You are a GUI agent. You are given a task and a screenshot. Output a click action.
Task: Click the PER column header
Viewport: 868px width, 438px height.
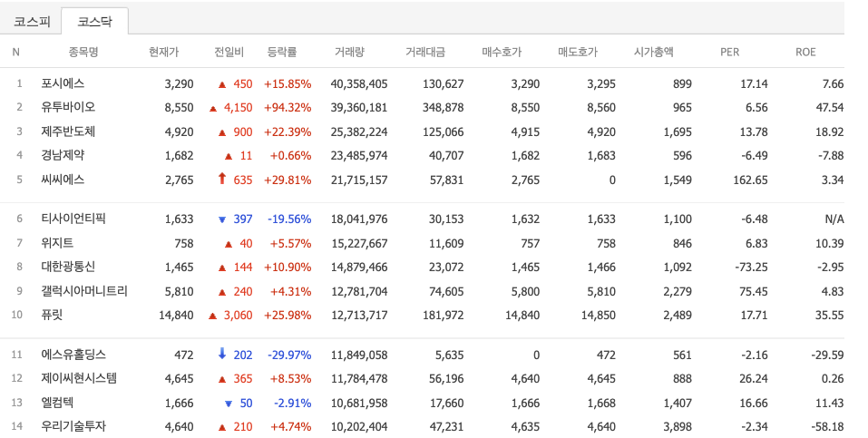729,52
